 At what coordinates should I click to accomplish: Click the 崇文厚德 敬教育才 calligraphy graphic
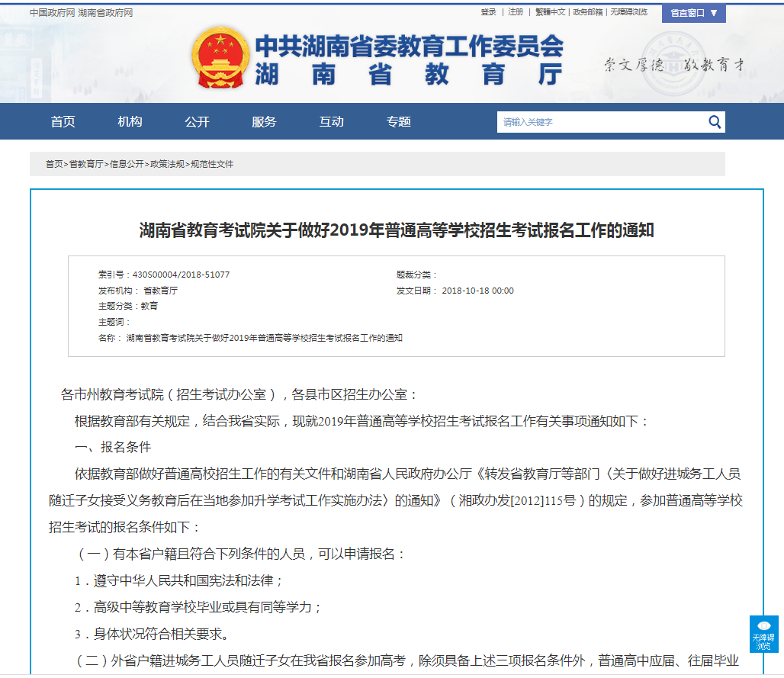click(x=633, y=64)
